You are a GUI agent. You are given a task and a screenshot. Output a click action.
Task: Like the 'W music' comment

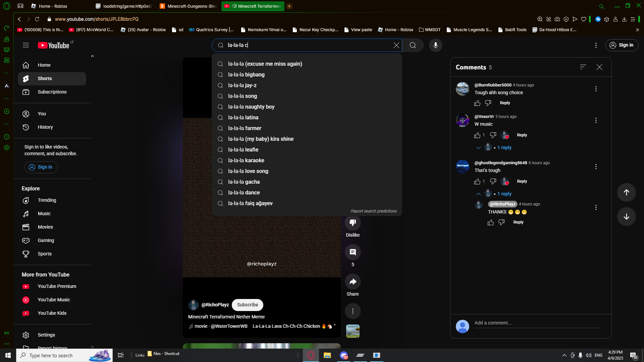click(477, 135)
